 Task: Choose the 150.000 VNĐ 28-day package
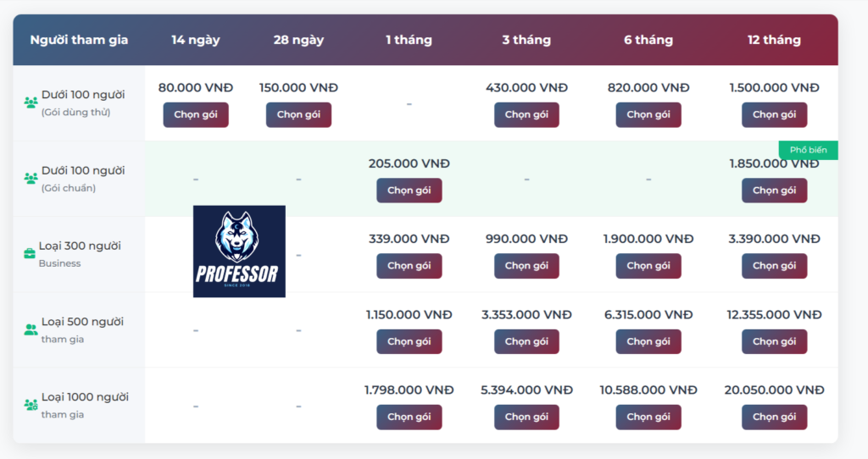(298, 114)
